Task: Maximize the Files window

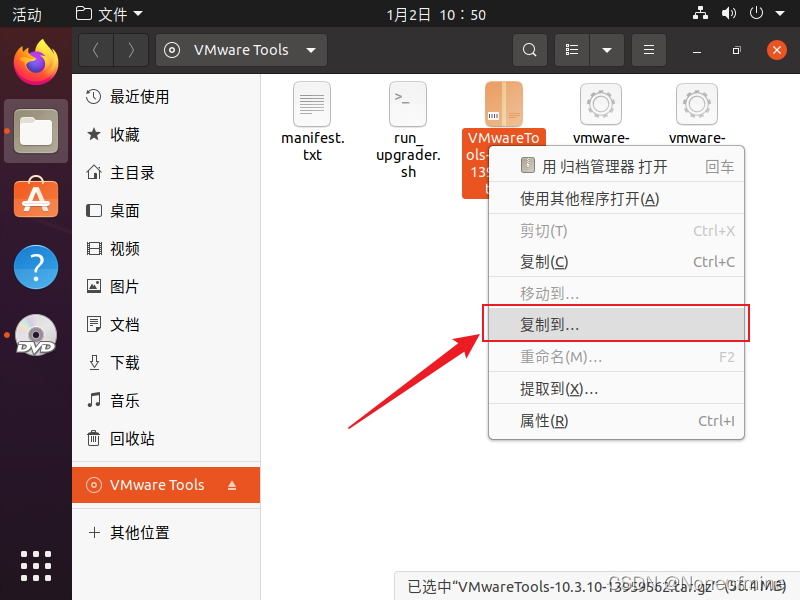Action: pyautogui.click(x=736, y=51)
